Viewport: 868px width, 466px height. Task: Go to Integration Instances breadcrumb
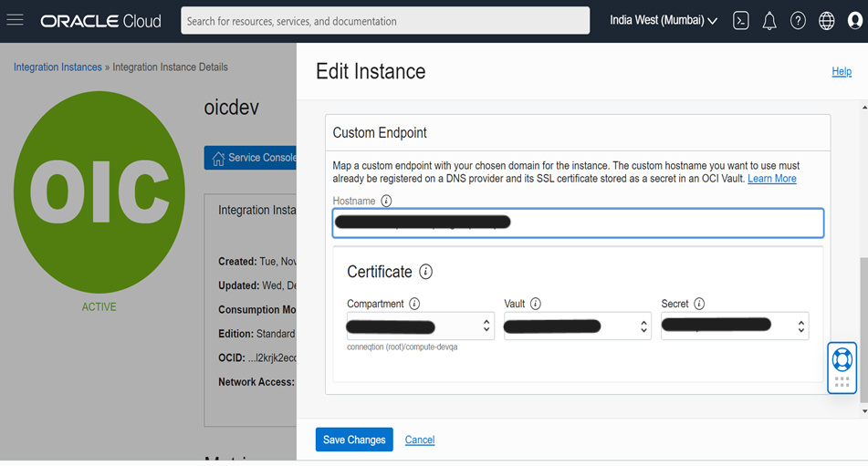point(58,67)
